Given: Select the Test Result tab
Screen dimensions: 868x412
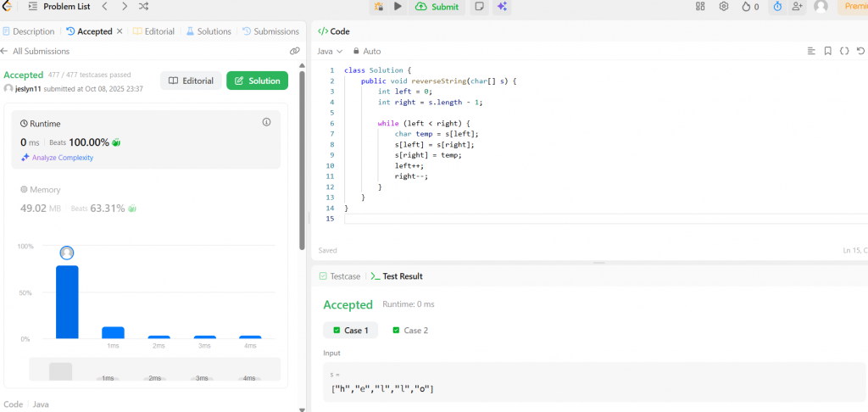Looking at the screenshot, I should tap(397, 276).
